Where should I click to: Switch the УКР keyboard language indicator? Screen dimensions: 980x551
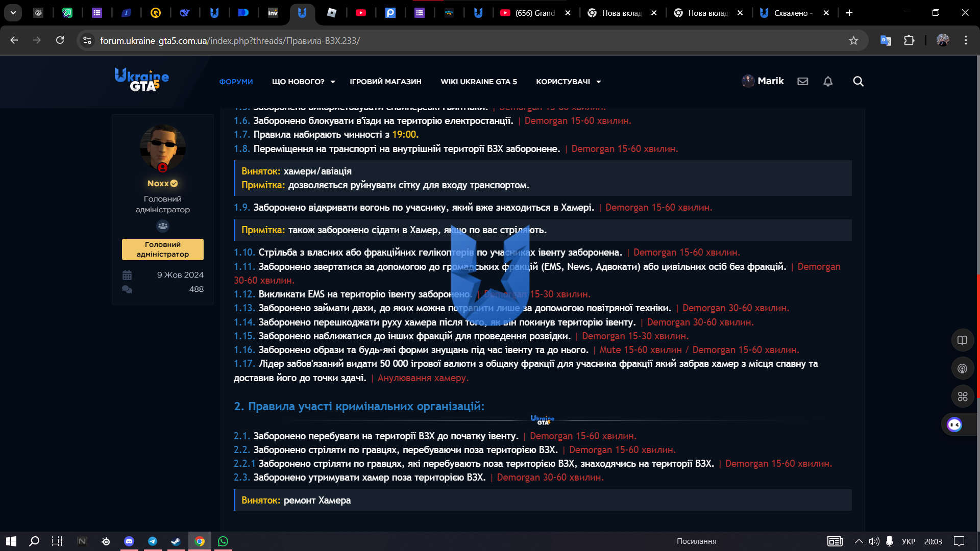[909, 541]
